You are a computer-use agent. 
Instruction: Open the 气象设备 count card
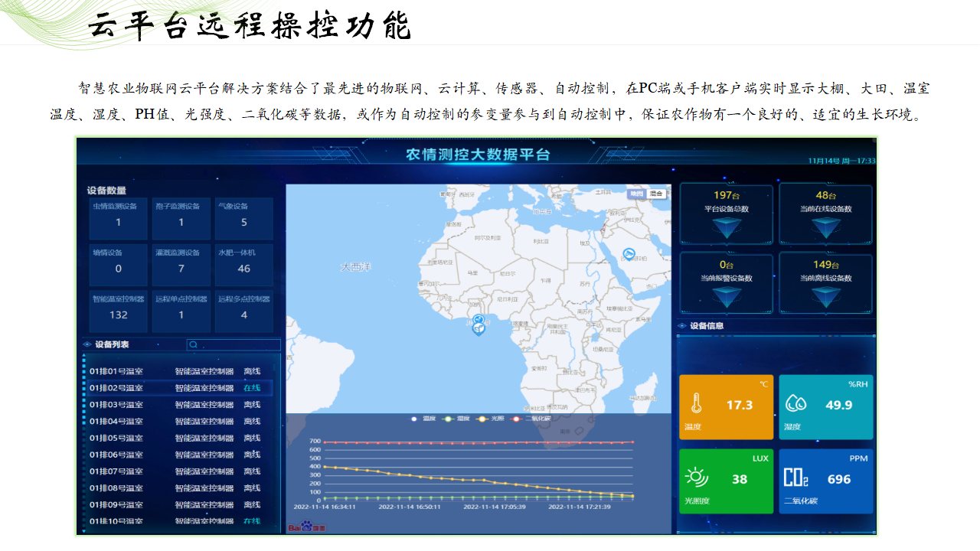[243, 219]
